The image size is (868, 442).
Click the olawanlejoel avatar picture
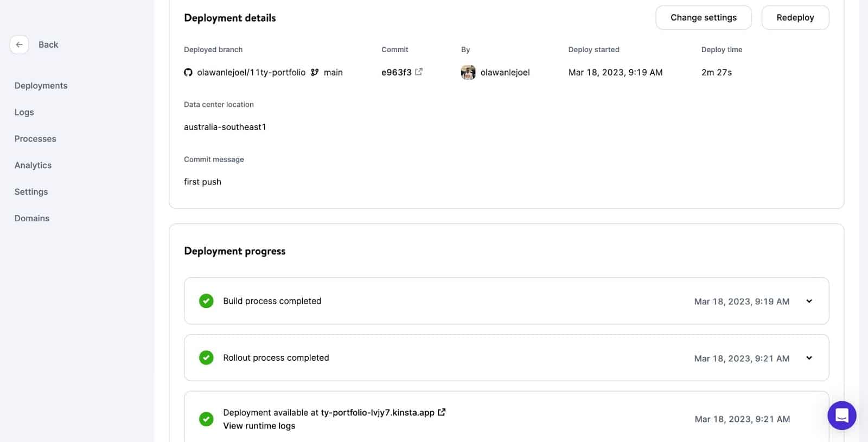point(468,72)
